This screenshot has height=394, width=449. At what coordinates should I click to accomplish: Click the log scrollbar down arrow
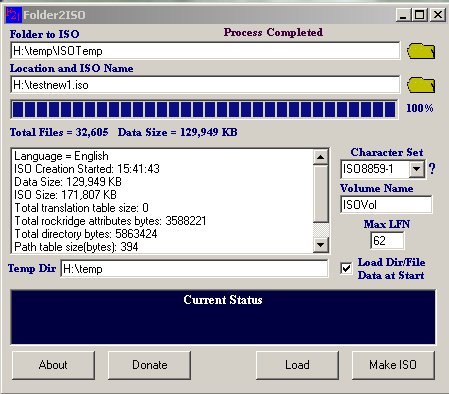click(321, 245)
